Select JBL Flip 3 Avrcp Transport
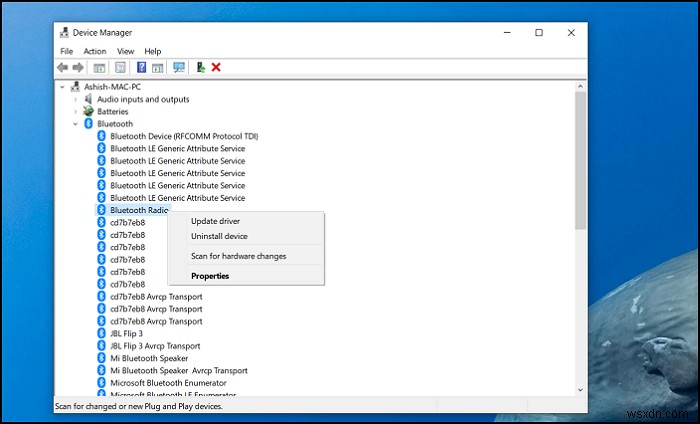 (x=155, y=346)
